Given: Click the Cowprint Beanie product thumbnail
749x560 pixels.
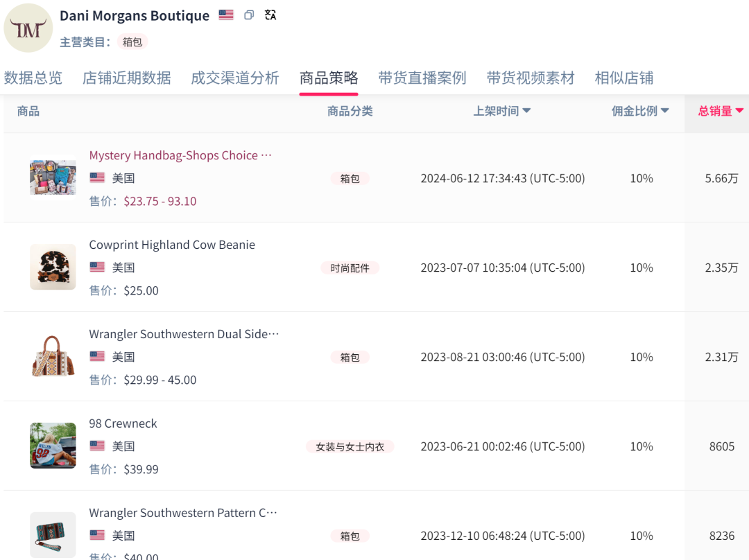Looking at the screenshot, I should coord(53,267).
